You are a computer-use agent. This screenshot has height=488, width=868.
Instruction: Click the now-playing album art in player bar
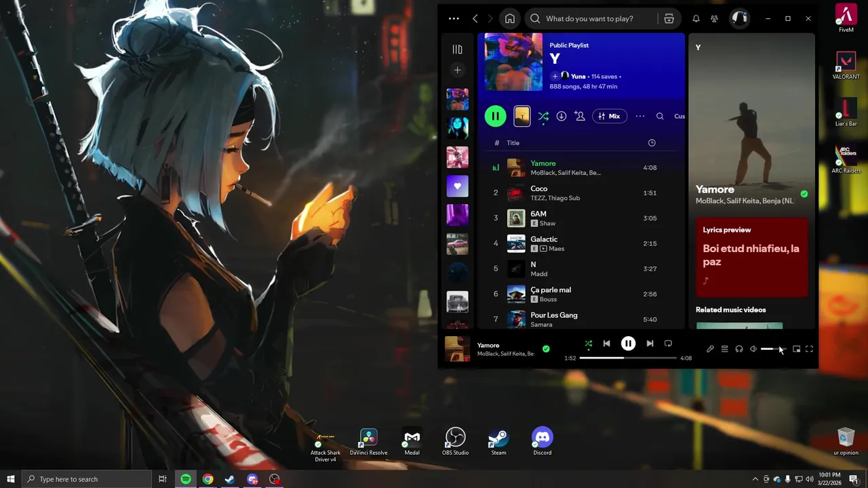point(457,349)
